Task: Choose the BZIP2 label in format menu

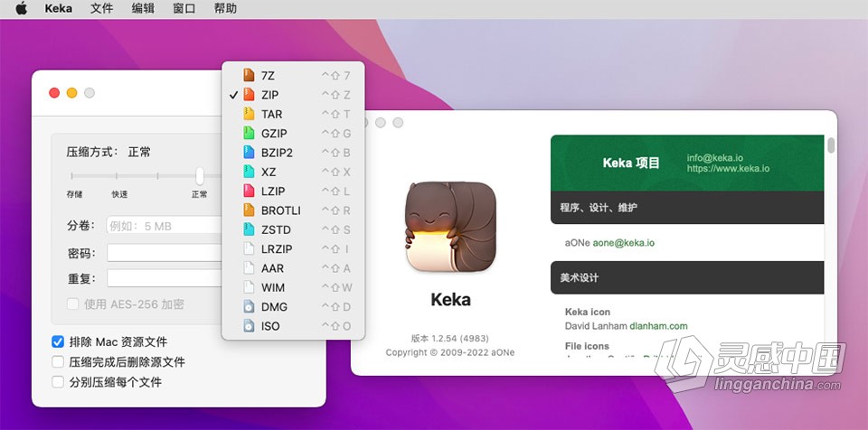Action: click(277, 153)
